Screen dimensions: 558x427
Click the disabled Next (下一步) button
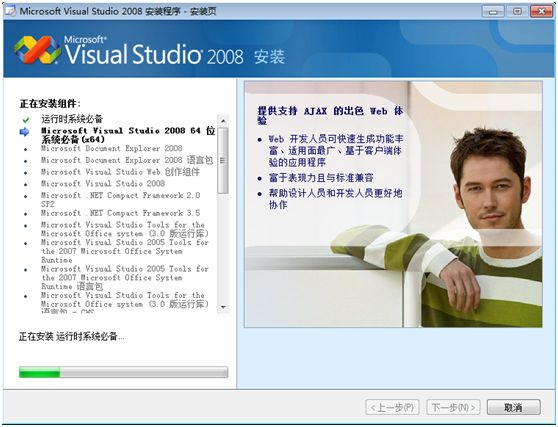point(453,407)
